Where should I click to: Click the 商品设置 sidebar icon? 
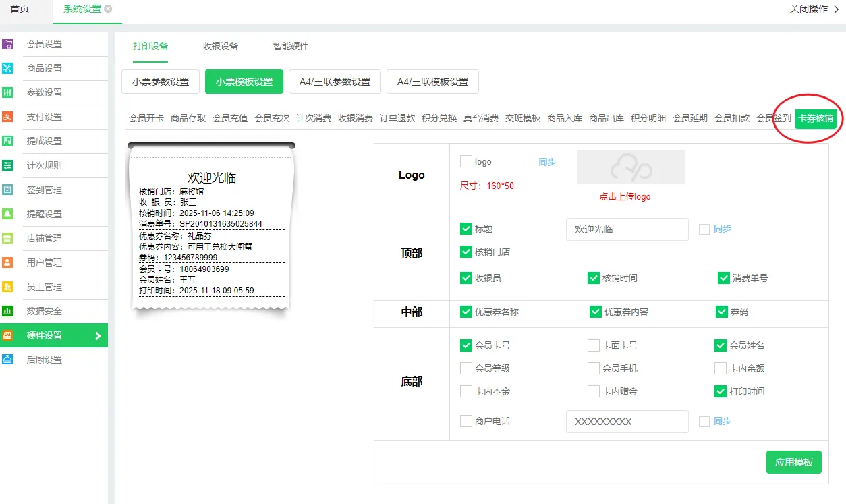[x=8, y=69]
